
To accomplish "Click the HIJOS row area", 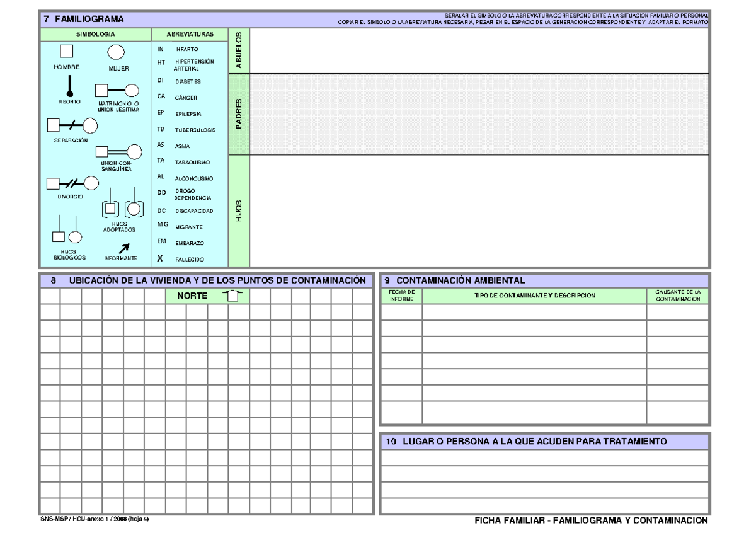I will (479, 210).
